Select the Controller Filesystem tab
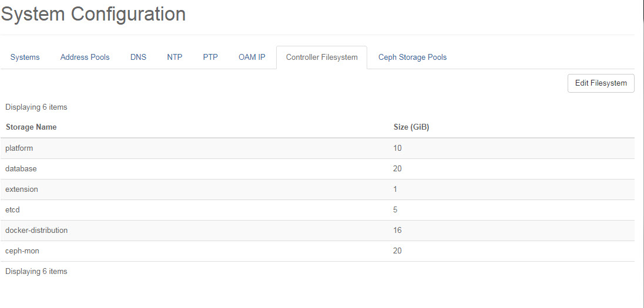 pos(321,57)
